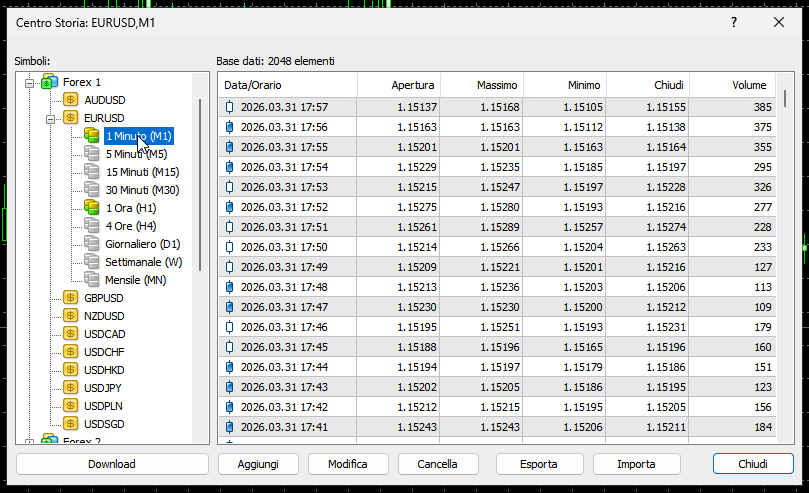This screenshot has width=809, height=493.
Task: Select the 5 Minuti (M5) timeframe
Action: click(x=137, y=154)
